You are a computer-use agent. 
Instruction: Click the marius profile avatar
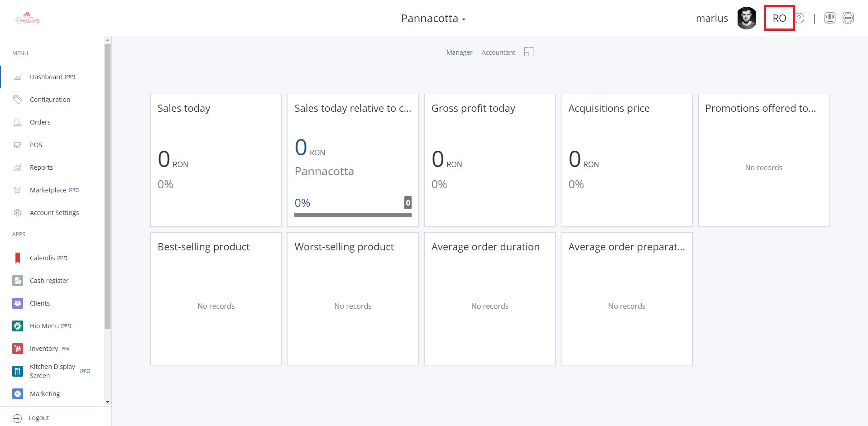click(746, 19)
